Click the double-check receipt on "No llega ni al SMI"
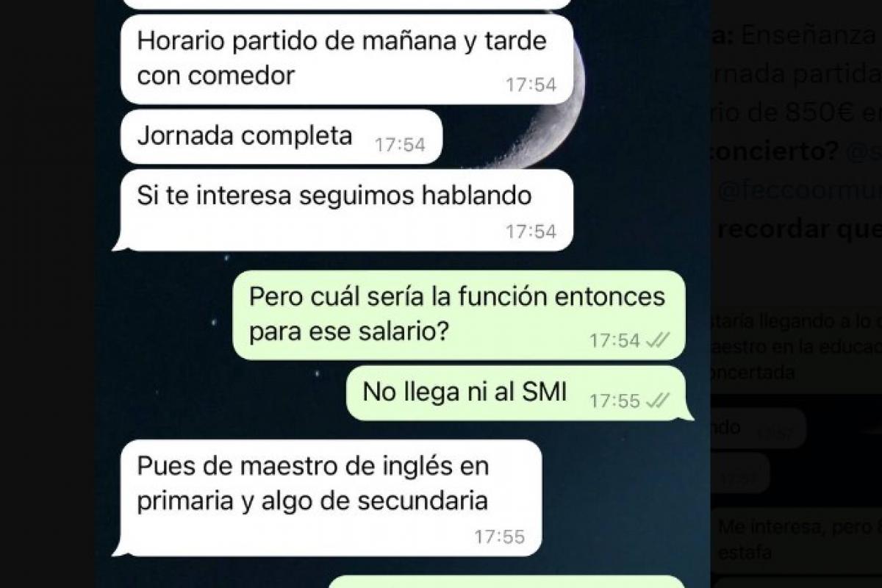Viewport: 882px width, 588px height. 658,401
